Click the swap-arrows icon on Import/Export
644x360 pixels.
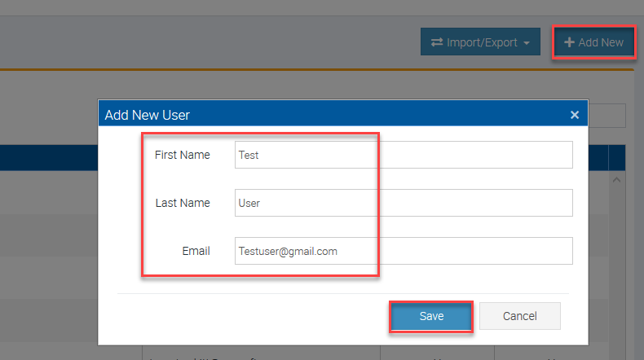point(436,42)
